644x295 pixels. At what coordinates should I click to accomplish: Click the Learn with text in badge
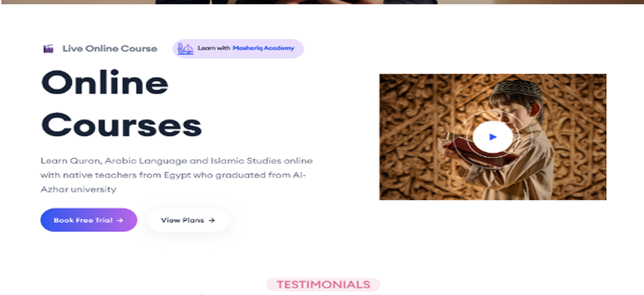pyautogui.click(x=214, y=48)
